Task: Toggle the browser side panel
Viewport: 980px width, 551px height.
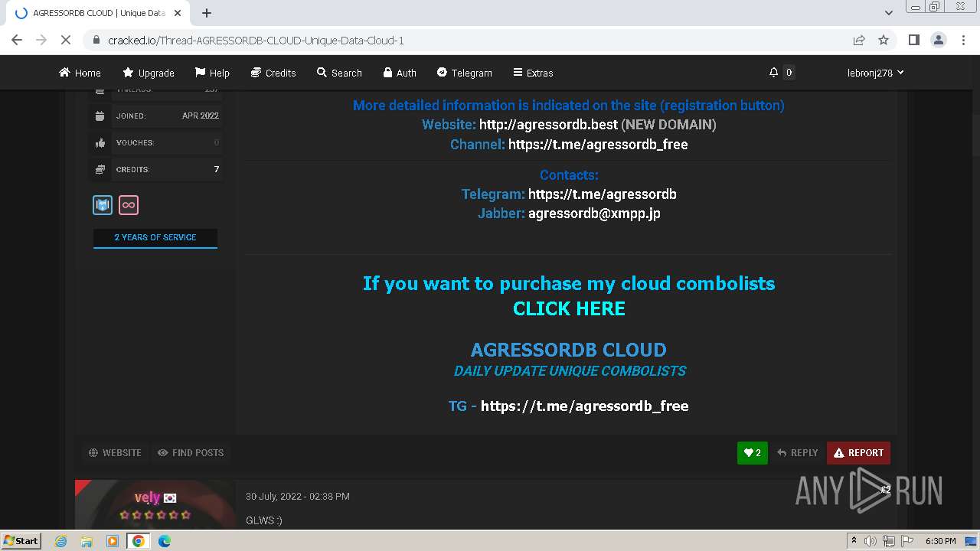Action: coord(913,40)
